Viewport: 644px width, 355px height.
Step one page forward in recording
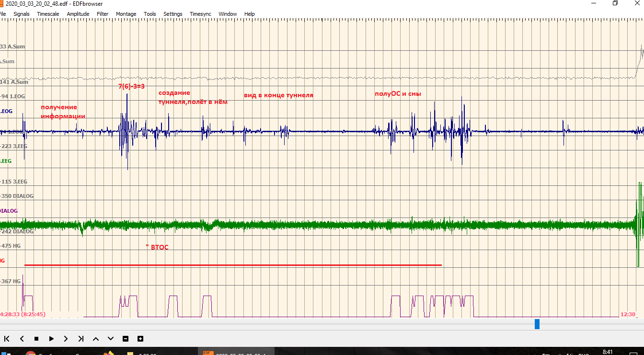tap(66, 339)
